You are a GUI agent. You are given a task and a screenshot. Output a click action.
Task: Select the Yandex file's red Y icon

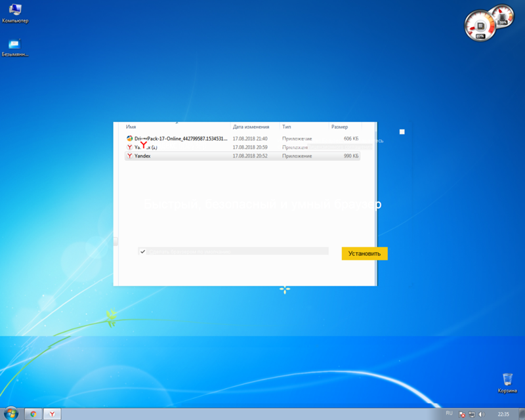129,156
